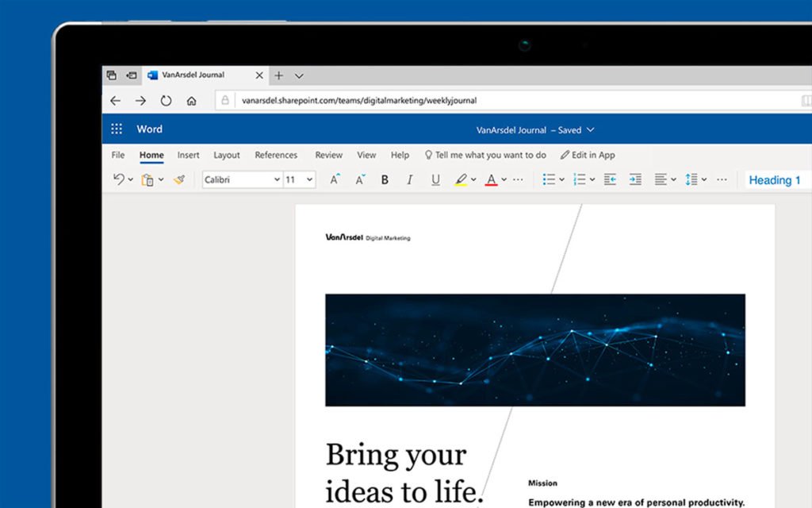Refresh the browser page
812x508 pixels.
pos(166,101)
